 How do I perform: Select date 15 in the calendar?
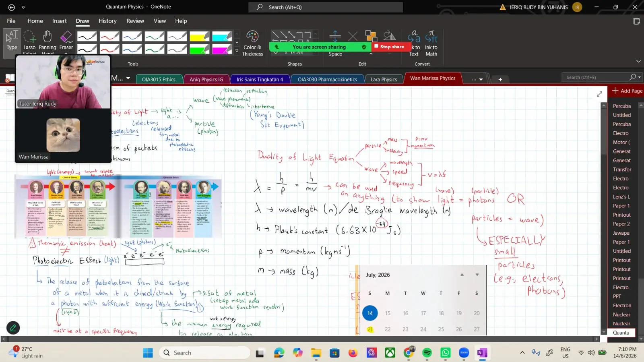pyautogui.click(x=388, y=313)
